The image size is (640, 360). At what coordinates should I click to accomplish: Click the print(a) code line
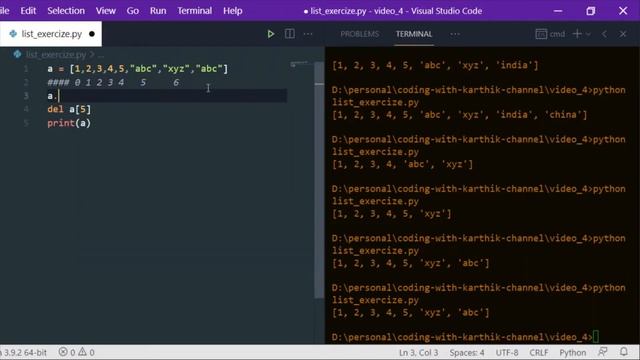click(x=69, y=123)
